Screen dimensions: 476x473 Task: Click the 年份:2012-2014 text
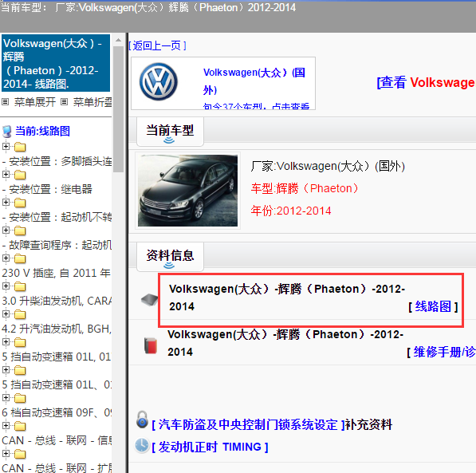pyautogui.click(x=291, y=211)
